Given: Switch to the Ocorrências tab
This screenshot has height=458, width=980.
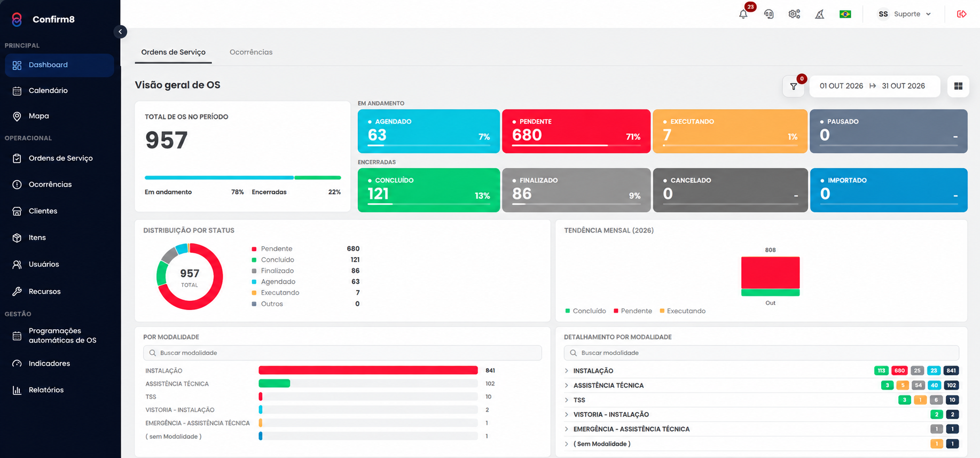Looking at the screenshot, I should click(x=251, y=52).
